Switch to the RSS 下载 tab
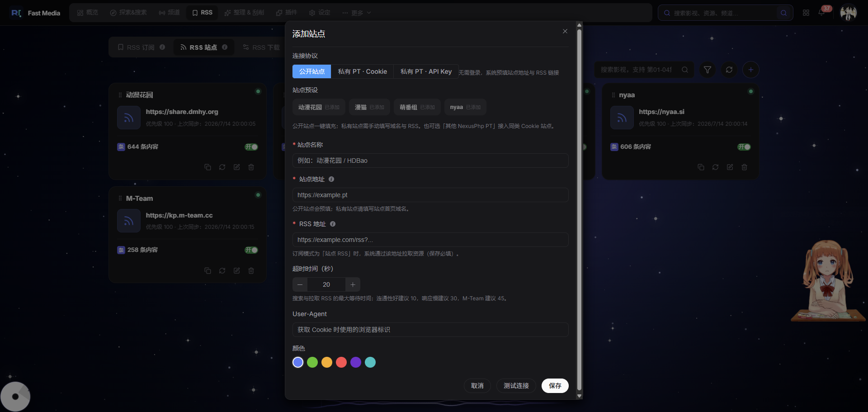Screen dimensions: 868x412 point(261,47)
